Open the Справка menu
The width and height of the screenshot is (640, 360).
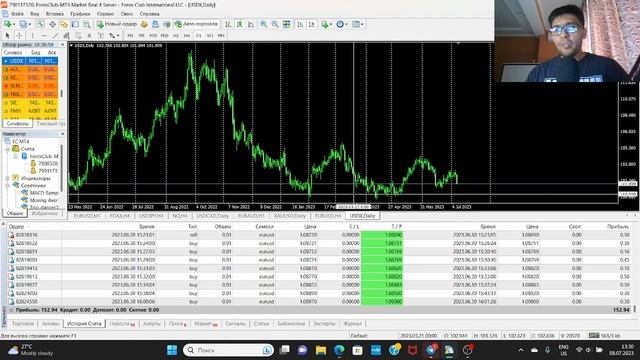coord(149,14)
